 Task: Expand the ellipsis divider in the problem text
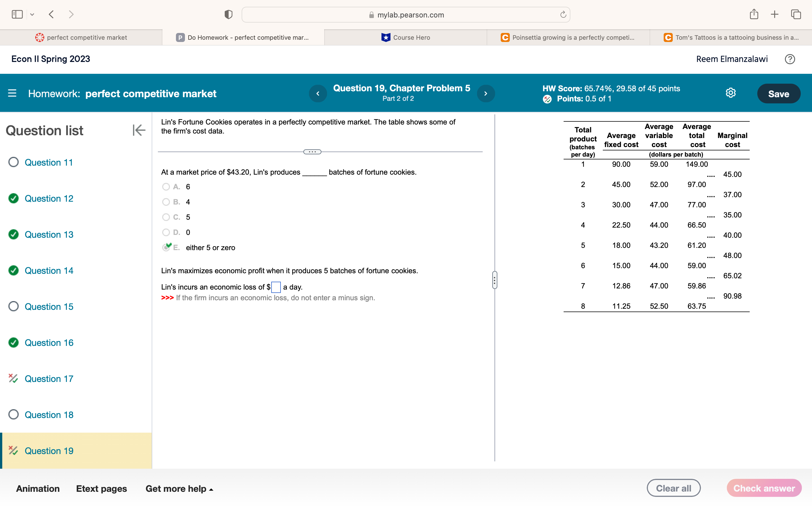click(312, 152)
